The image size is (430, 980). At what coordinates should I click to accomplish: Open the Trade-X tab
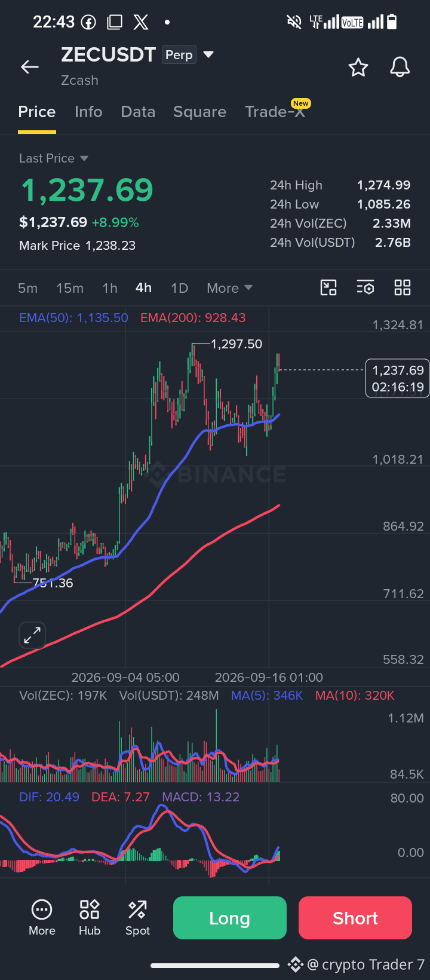point(275,112)
